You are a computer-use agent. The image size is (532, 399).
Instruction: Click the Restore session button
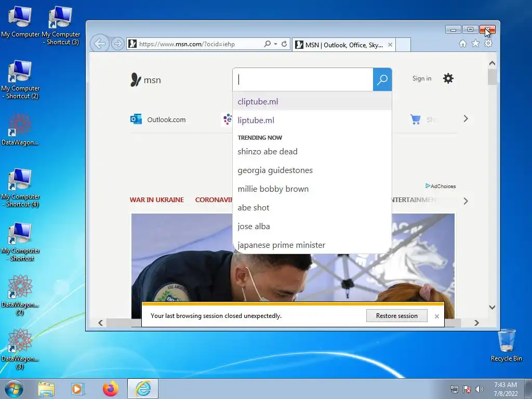click(396, 315)
